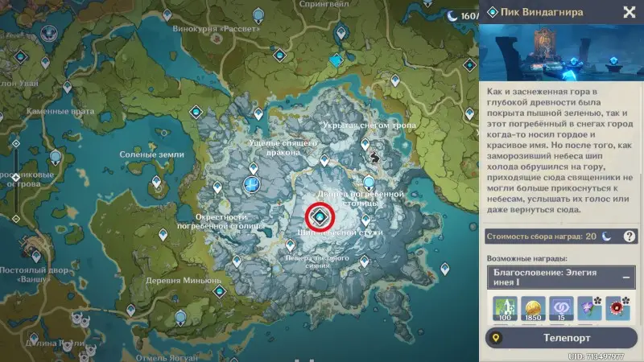Click the Соленые земли map label
This screenshot has width=644, height=362.
[x=151, y=154]
